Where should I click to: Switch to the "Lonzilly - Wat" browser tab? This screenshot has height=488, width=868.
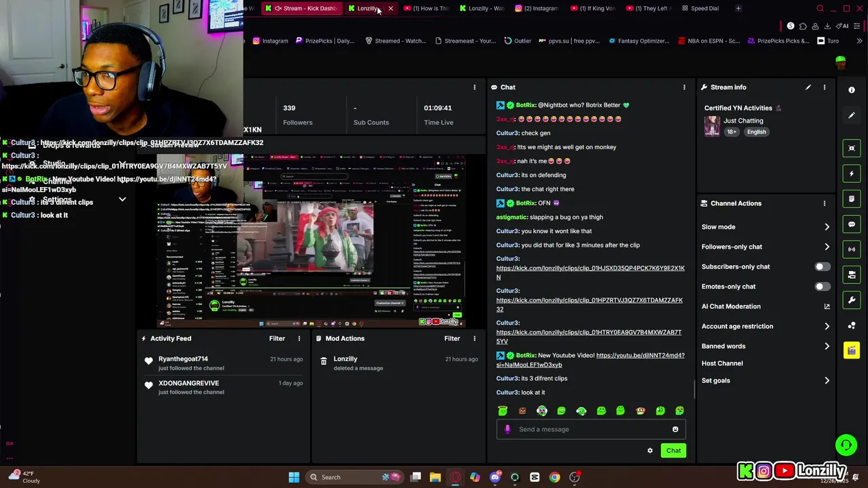click(481, 8)
